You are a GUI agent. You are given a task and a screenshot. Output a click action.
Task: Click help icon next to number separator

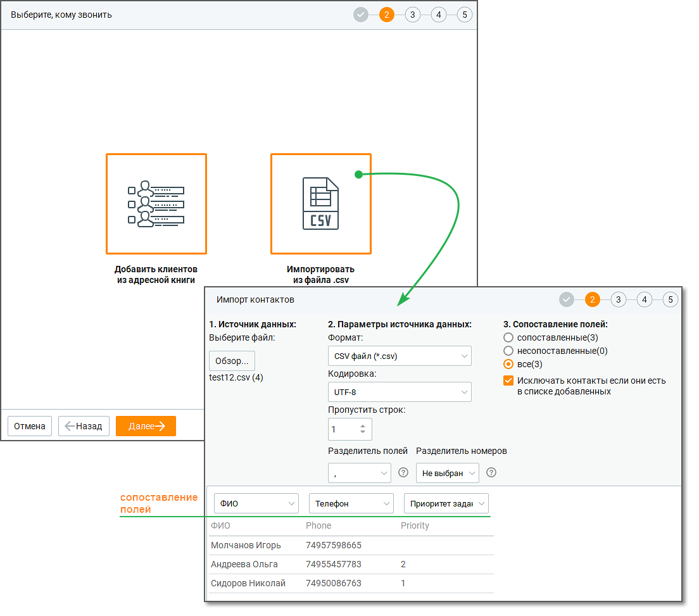[491, 472]
